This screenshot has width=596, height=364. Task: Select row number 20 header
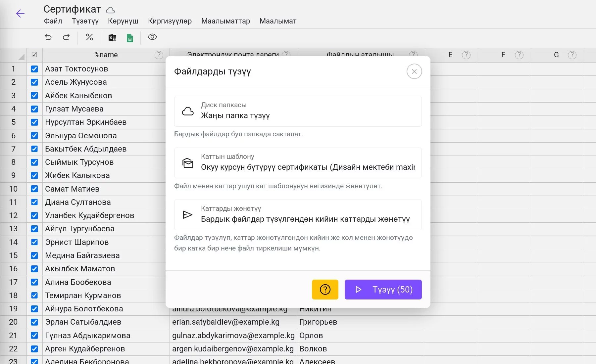click(x=13, y=322)
